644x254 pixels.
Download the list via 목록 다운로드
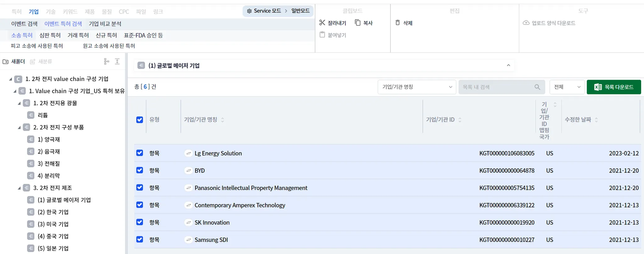613,87
